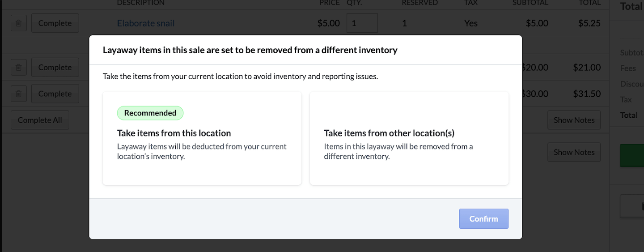Click the $5.00 price value of Elaborate snail
The width and height of the screenshot is (644, 252).
(328, 23)
